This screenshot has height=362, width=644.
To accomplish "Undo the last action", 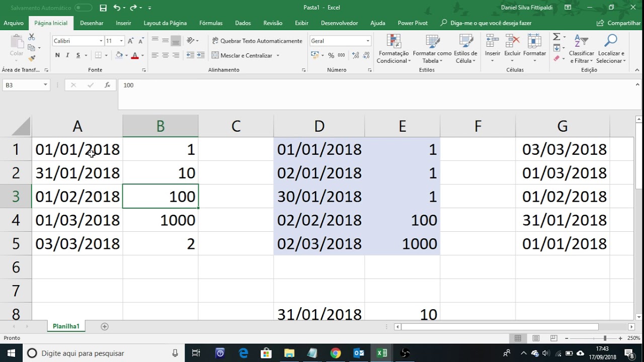I will [x=117, y=8].
